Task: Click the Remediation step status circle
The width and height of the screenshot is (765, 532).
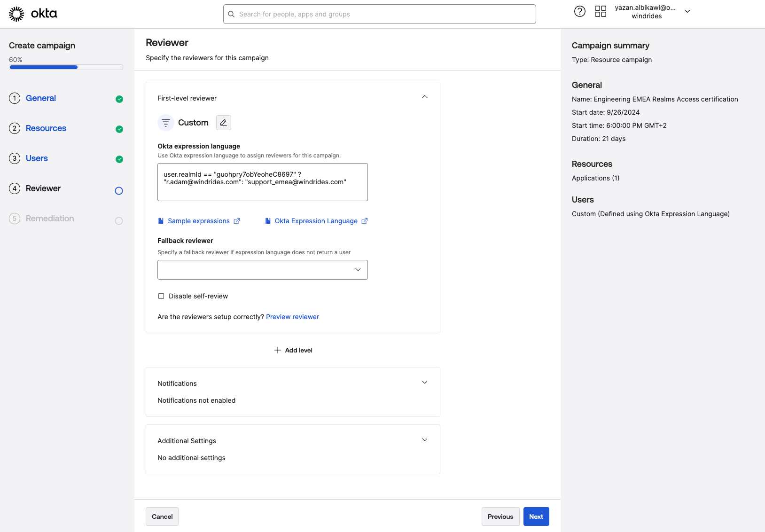Action: (x=119, y=221)
